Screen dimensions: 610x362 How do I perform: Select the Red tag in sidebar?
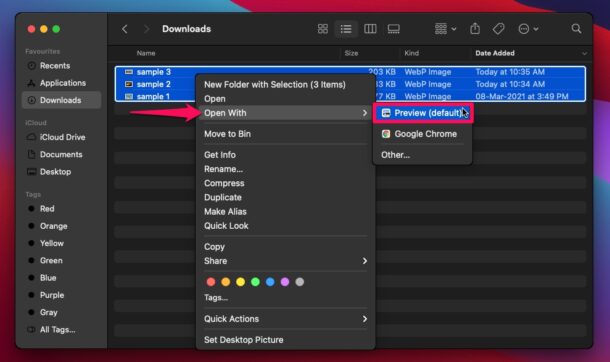point(62,209)
